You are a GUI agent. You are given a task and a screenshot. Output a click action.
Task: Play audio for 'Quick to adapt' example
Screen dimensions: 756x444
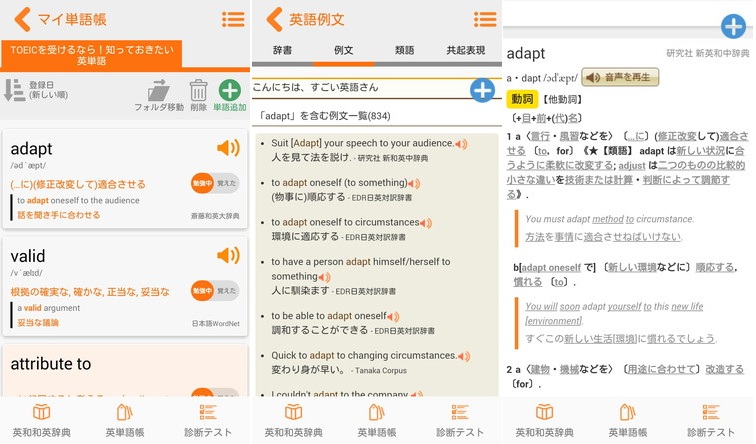pyautogui.click(x=464, y=356)
